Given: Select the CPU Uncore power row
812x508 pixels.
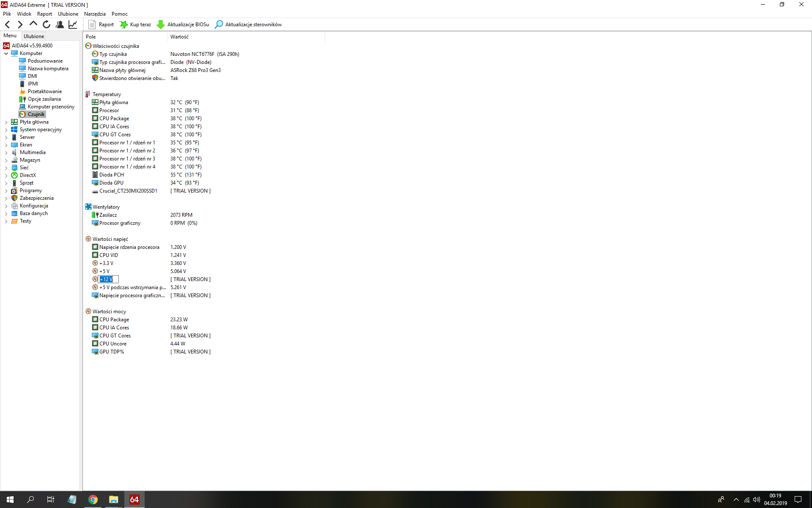Looking at the screenshot, I should pyautogui.click(x=205, y=344).
